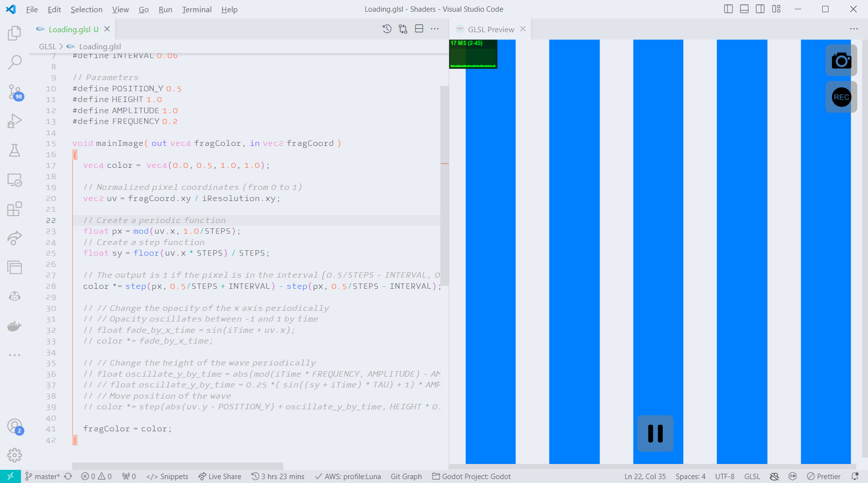
Task: Click the editor vertical scrollbar
Action: point(444,185)
